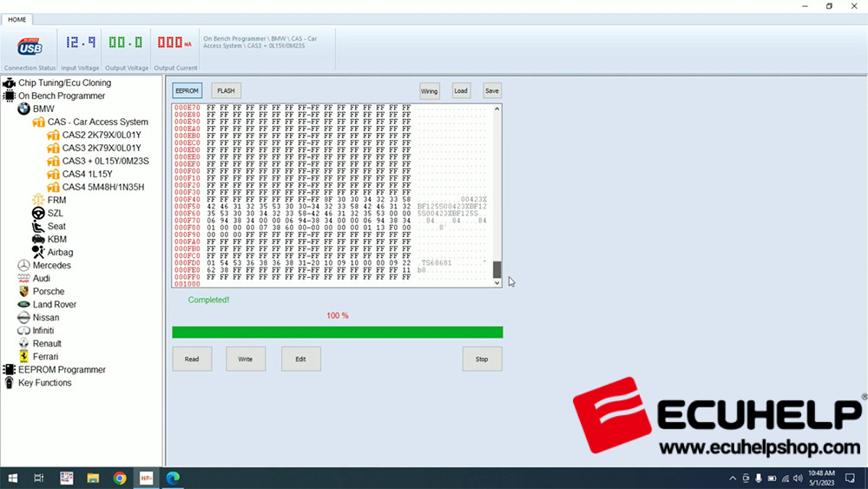Click the Mercedes logo icon
Viewport: 868px width, 489px height.
[23, 265]
